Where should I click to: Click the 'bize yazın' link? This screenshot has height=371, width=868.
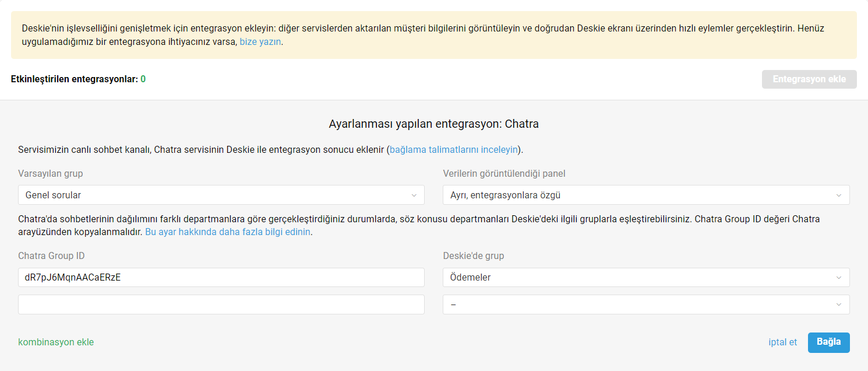pyautogui.click(x=260, y=42)
